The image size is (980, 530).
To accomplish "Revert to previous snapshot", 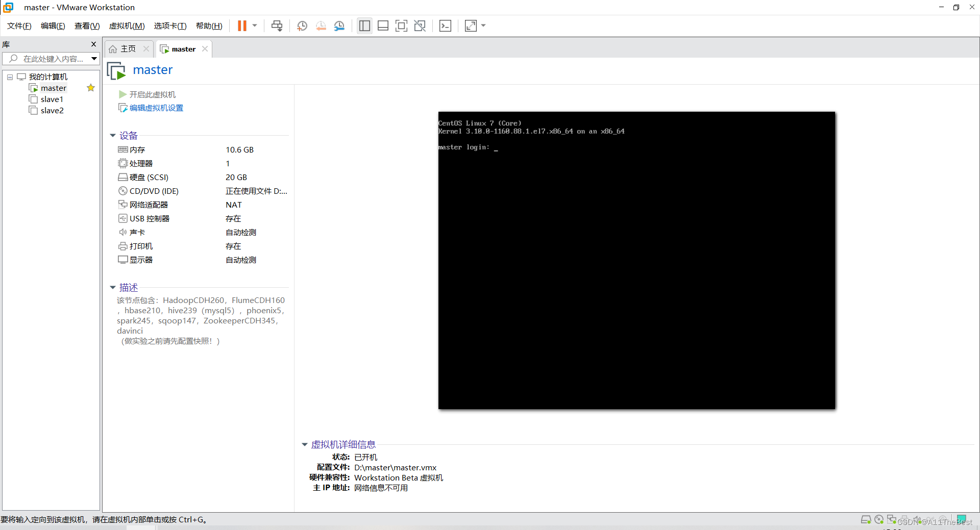I will [321, 26].
